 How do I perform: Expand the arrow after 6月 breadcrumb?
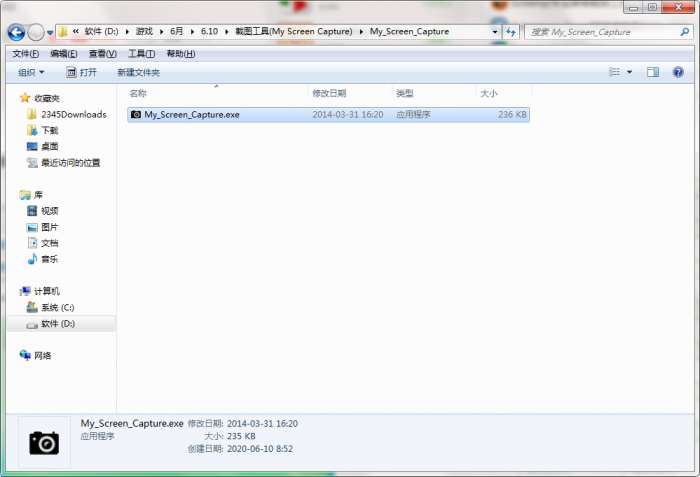[x=192, y=32]
